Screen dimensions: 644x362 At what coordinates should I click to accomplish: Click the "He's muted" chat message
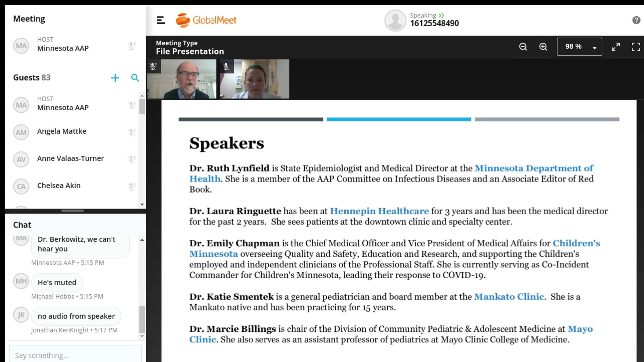(57, 282)
